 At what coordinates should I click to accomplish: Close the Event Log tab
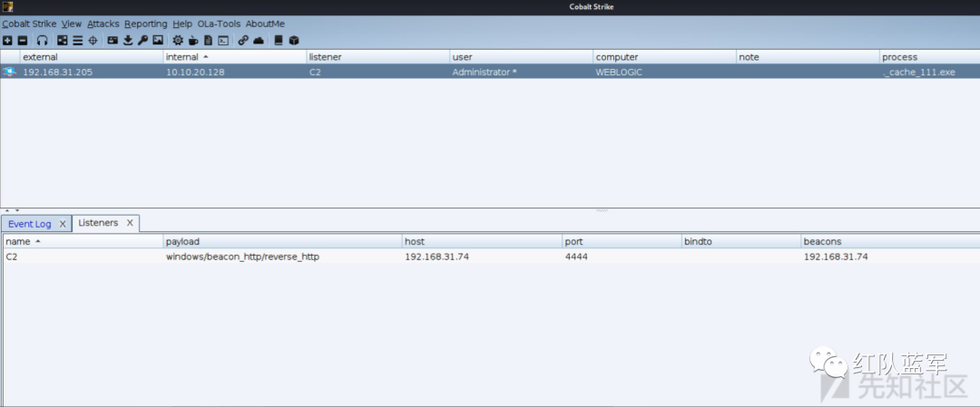coord(63,224)
